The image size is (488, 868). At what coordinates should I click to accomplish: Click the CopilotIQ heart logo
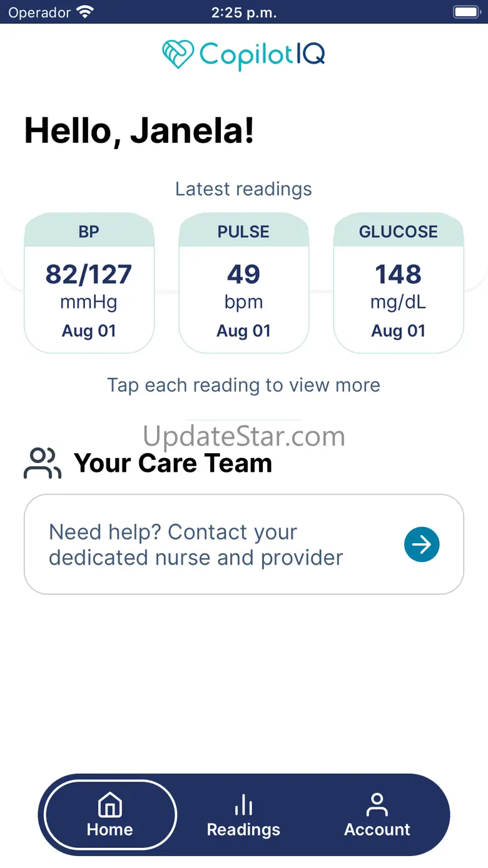point(178,54)
